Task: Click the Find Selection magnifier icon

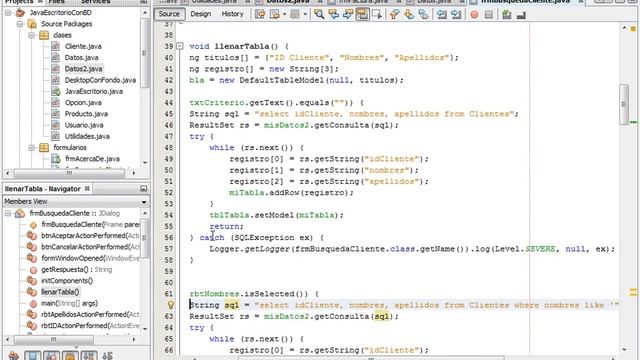Action: 319,15
